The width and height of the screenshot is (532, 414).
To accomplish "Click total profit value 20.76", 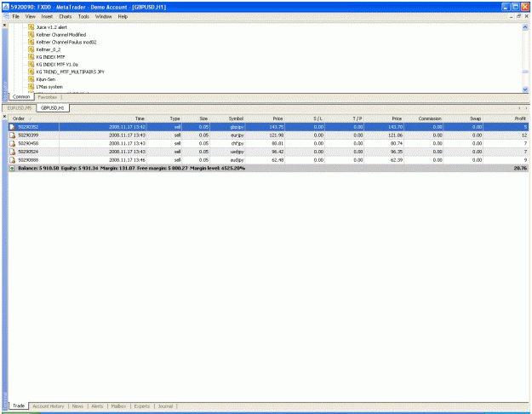I will [x=520, y=168].
